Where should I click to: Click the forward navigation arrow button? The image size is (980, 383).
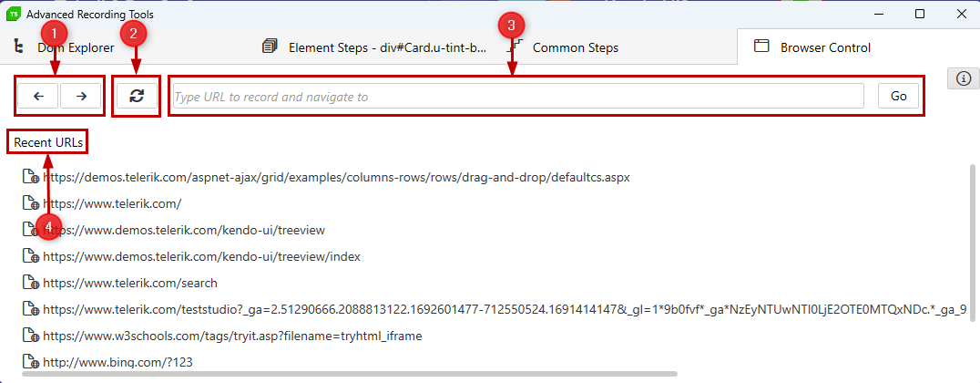click(x=81, y=96)
